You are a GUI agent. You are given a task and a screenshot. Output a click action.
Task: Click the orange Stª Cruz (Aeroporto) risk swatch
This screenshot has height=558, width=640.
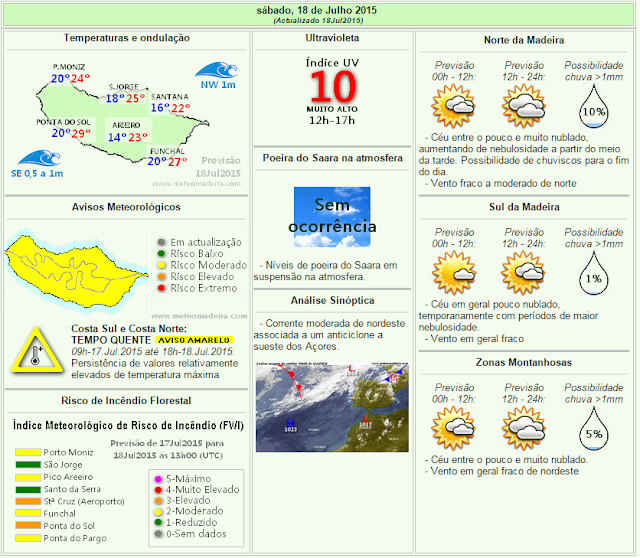click(28, 501)
